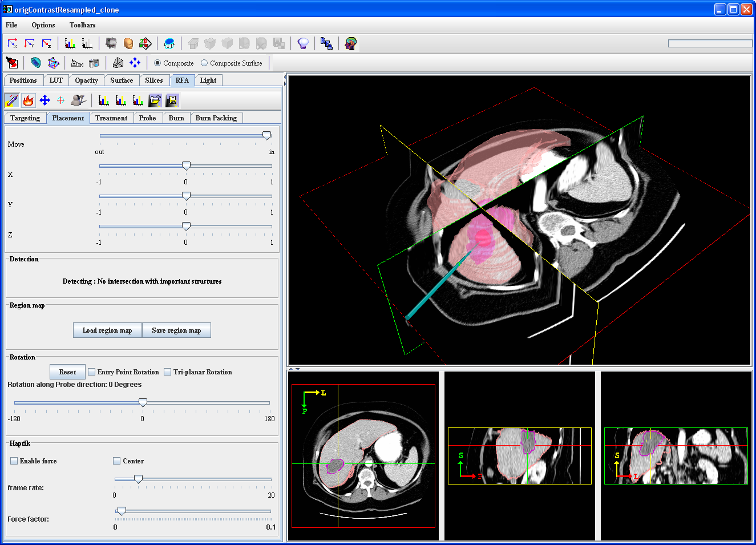Expand the Toolbars menu
This screenshot has height=545, width=756.
82,25
